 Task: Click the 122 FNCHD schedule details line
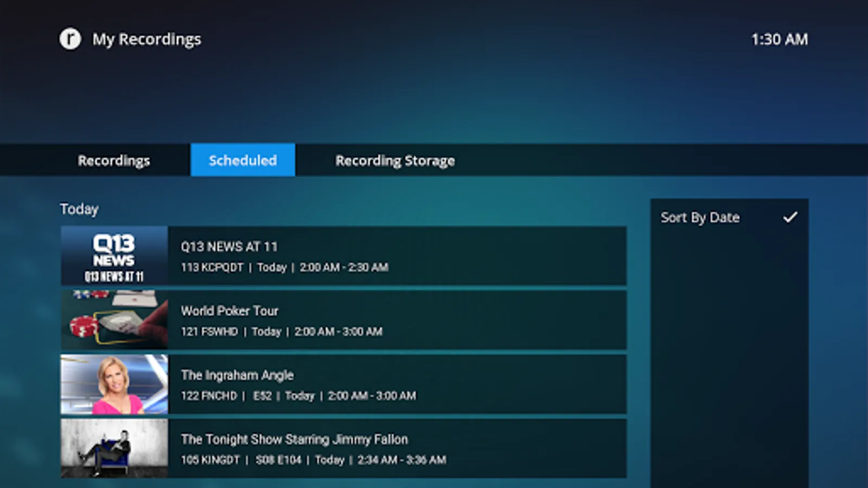[298, 396]
